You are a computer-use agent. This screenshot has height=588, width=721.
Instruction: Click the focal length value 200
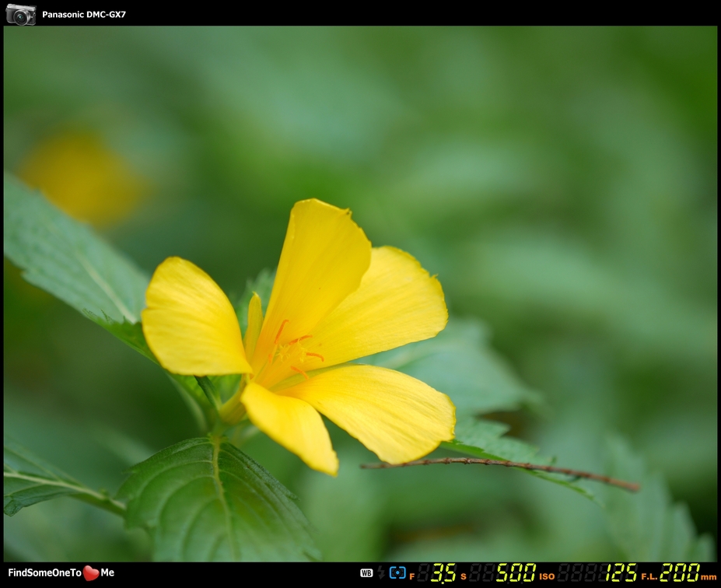click(680, 572)
